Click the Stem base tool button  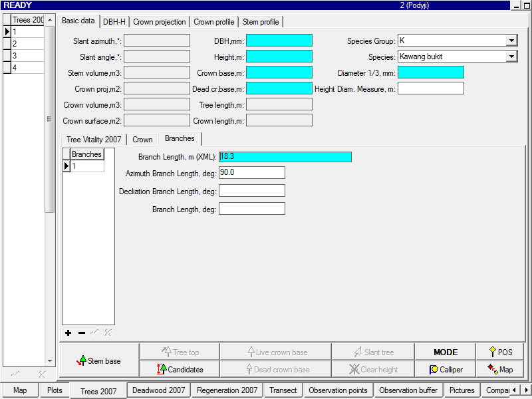[x=99, y=360]
